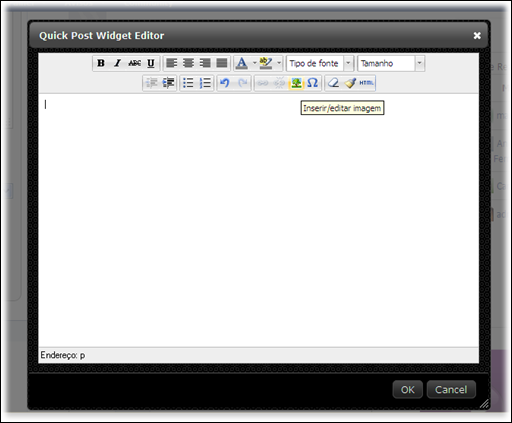Toggle italic formatting
This screenshot has height=423, width=512.
117,63
